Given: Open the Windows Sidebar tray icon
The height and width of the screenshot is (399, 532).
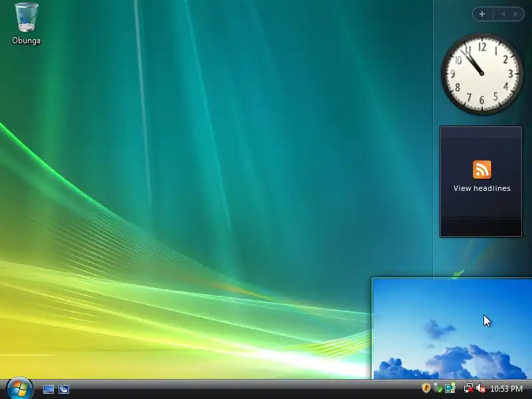Looking at the screenshot, I should coord(450,388).
